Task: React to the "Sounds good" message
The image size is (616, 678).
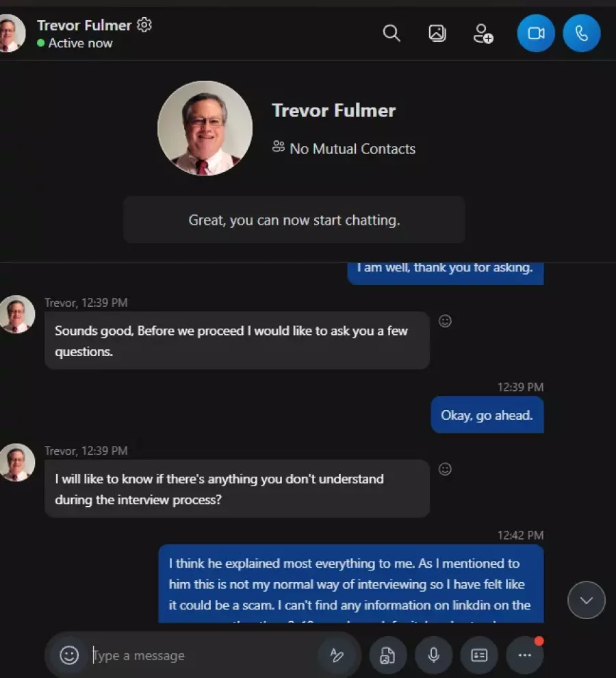Action: point(445,321)
